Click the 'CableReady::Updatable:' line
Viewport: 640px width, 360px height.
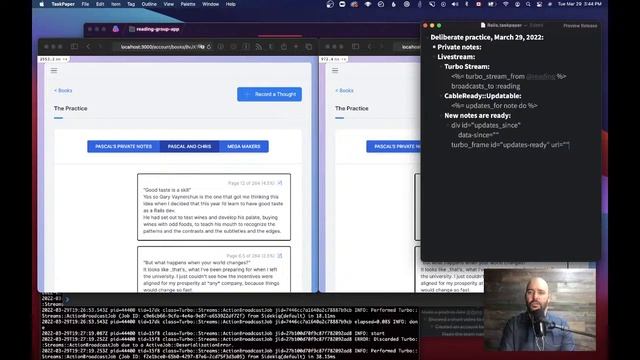click(483, 96)
